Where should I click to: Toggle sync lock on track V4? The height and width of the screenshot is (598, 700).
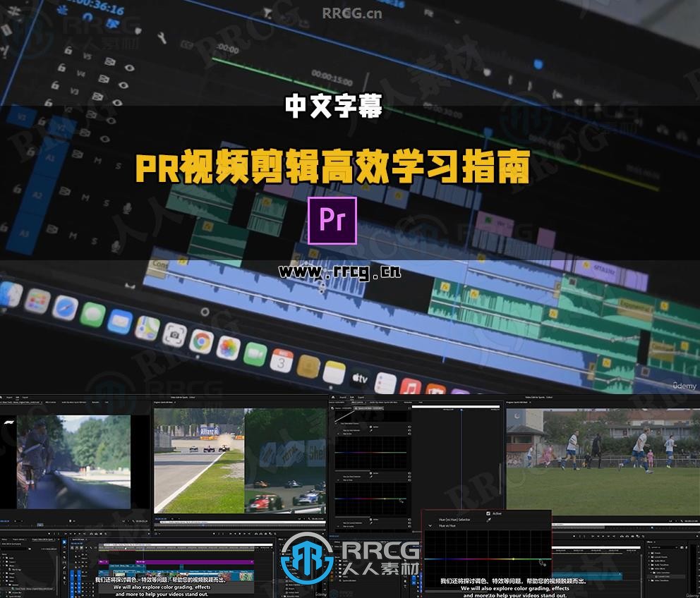point(104,79)
